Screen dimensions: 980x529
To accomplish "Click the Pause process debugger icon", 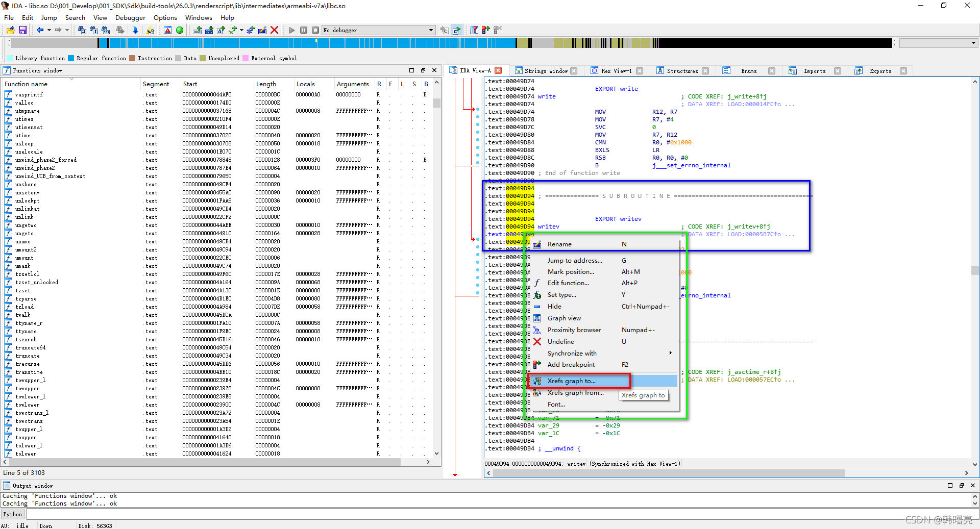I will point(304,30).
